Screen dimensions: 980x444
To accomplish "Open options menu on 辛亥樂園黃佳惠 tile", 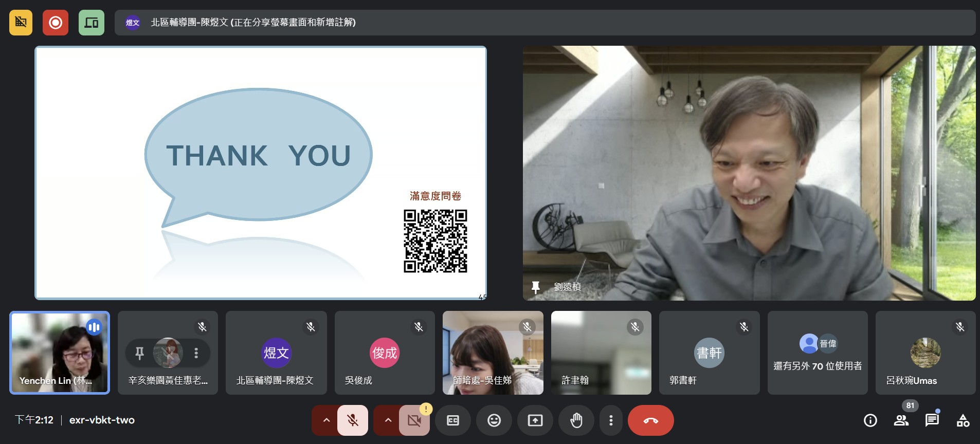I will [196, 353].
